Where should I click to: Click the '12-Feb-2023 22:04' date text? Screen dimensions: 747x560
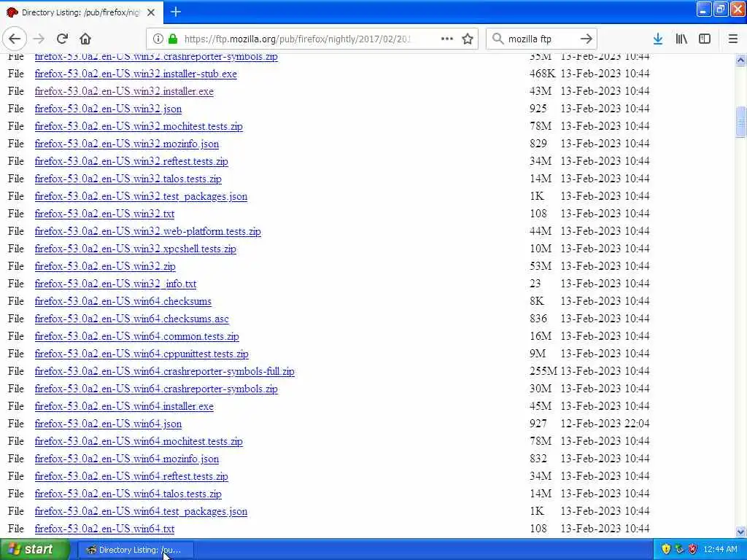pyautogui.click(x=605, y=424)
